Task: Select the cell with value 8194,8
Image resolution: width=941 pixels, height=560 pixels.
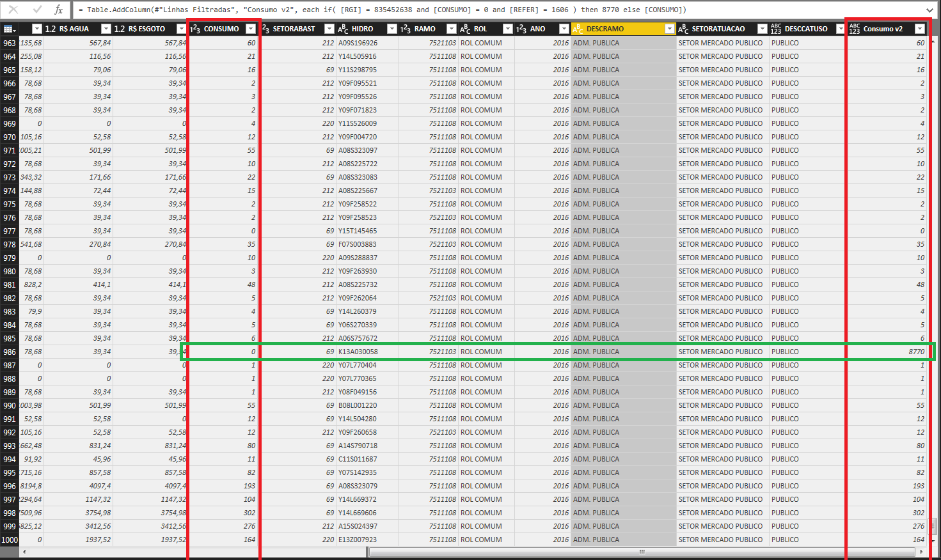Action: click(x=31, y=486)
